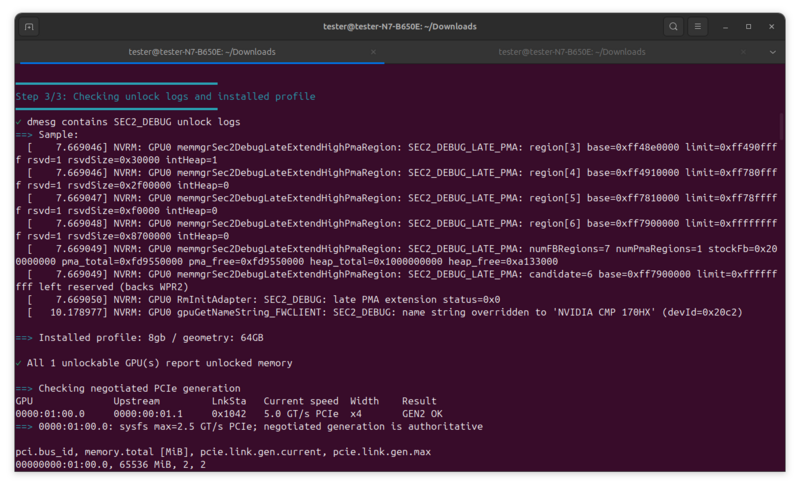Select the first active Downloads tab

click(x=202, y=52)
